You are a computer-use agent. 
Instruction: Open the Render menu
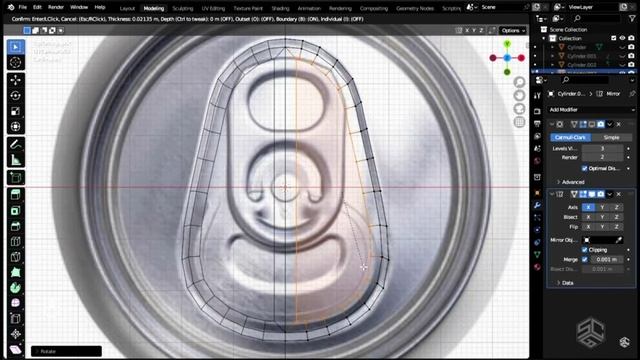pos(56,7)
